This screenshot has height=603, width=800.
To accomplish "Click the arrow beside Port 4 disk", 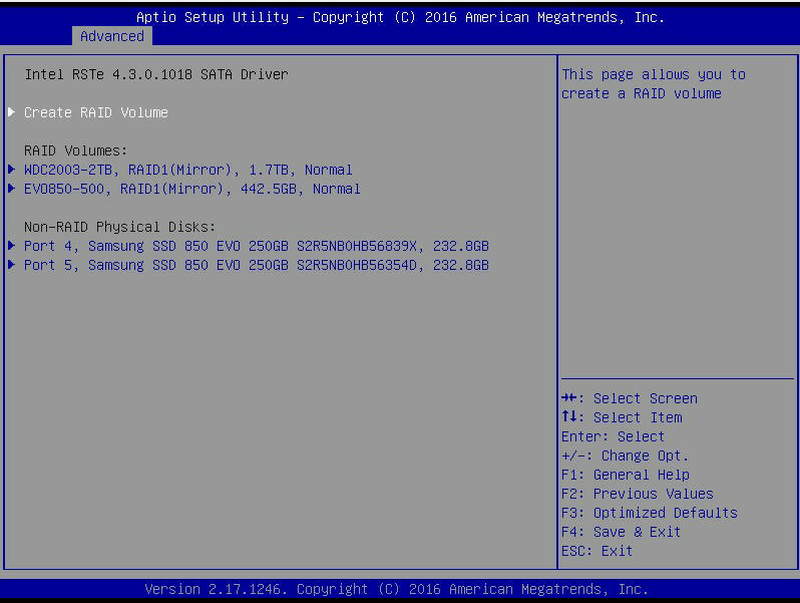I will [12, 245].
